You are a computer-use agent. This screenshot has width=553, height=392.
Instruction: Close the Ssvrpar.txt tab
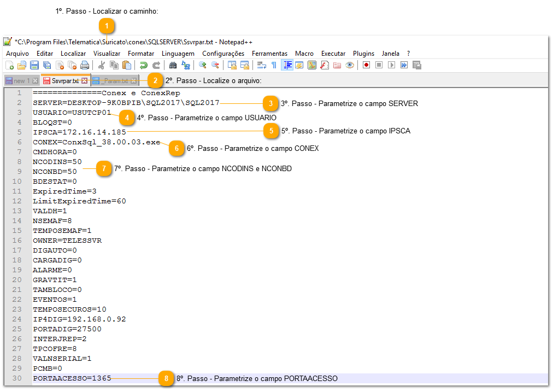coord(84,81)
